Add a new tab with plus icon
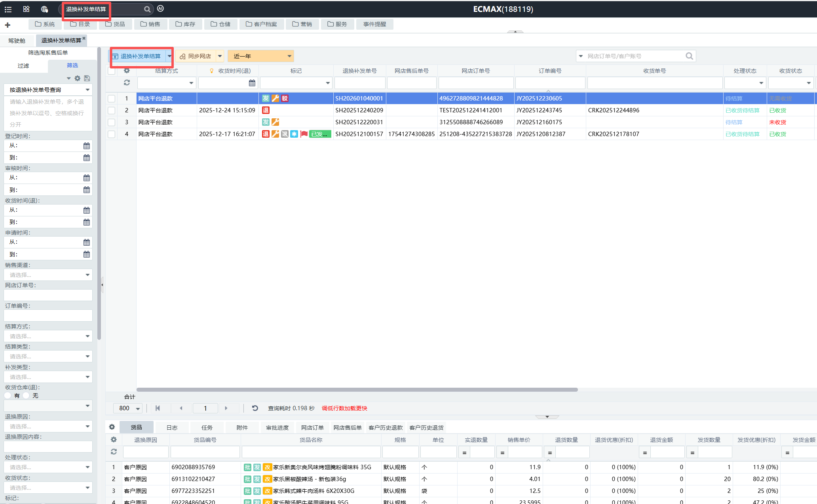Viewport: 817px width, 504px height. (8, 25)
